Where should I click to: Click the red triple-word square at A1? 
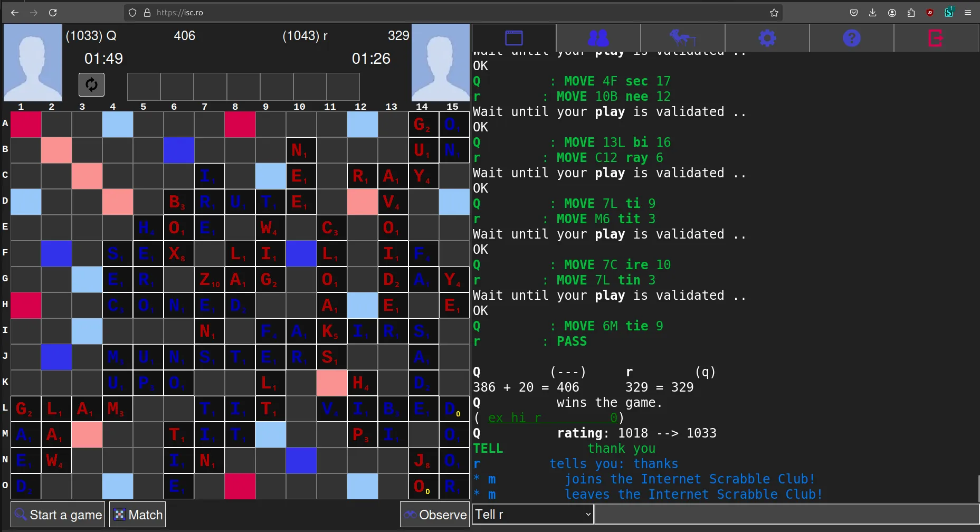pyautogui.click(x=26, y=124)
